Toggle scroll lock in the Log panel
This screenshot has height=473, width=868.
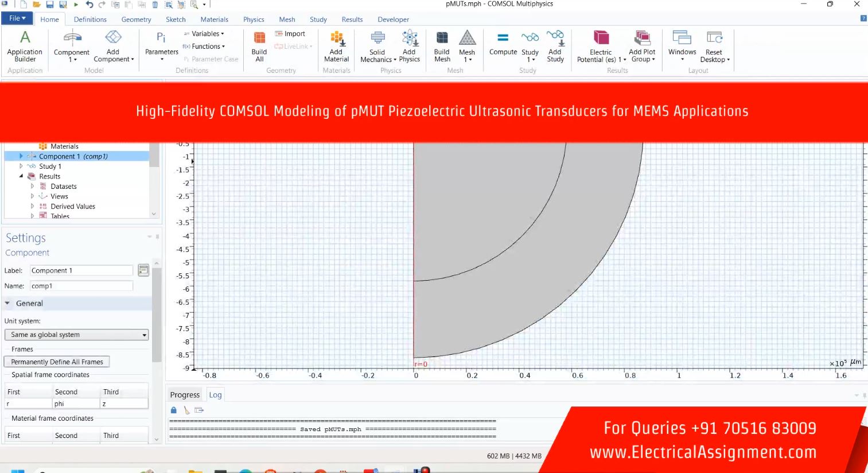point(174,410)
